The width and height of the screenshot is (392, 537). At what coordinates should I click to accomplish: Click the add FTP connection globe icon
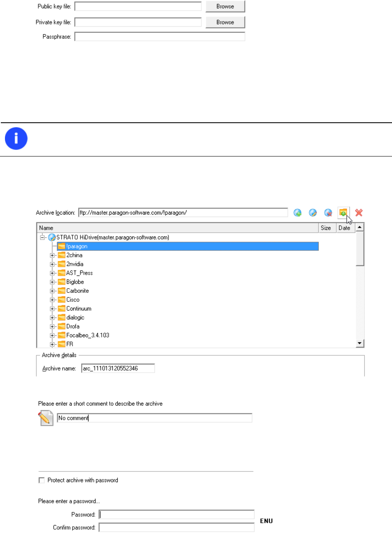coord(297,213)
